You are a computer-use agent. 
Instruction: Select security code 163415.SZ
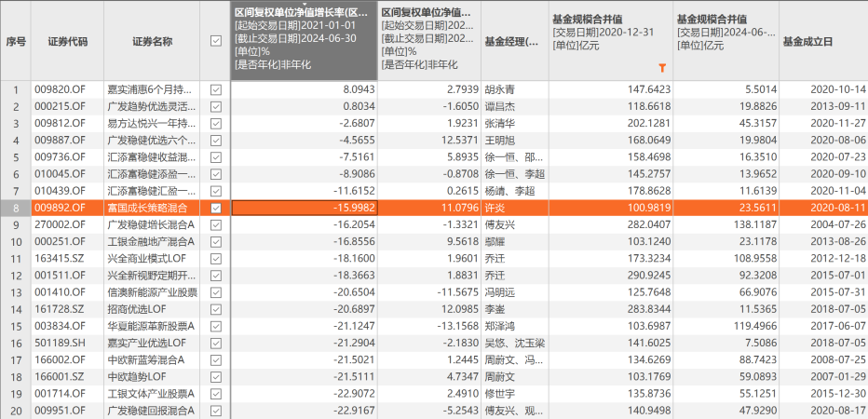[x=60, y=259]
